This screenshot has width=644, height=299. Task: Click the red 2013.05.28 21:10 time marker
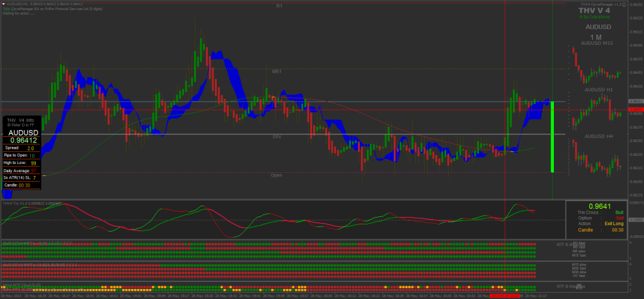[505, 296]
